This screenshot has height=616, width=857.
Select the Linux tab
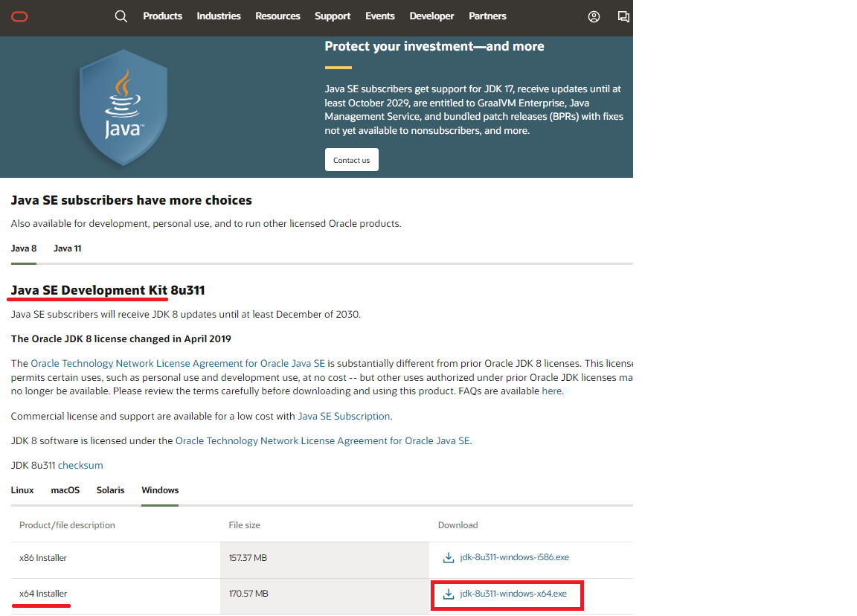22,490
